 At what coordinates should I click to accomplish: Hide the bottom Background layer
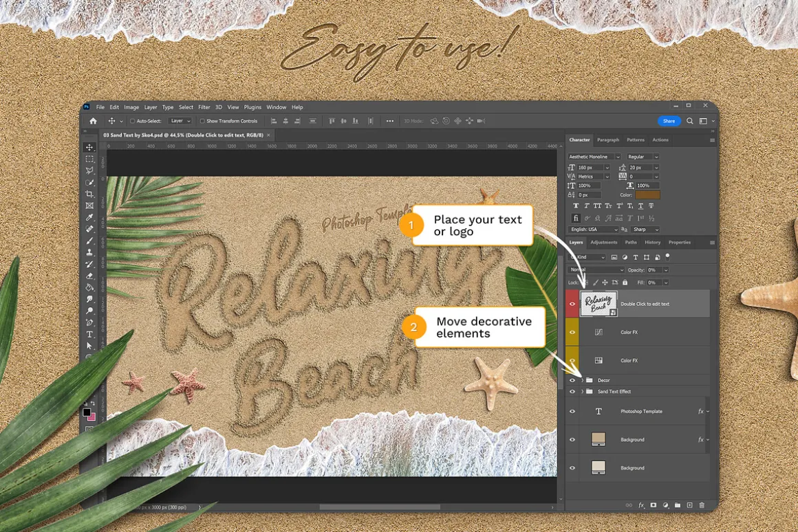coord(572,468)
